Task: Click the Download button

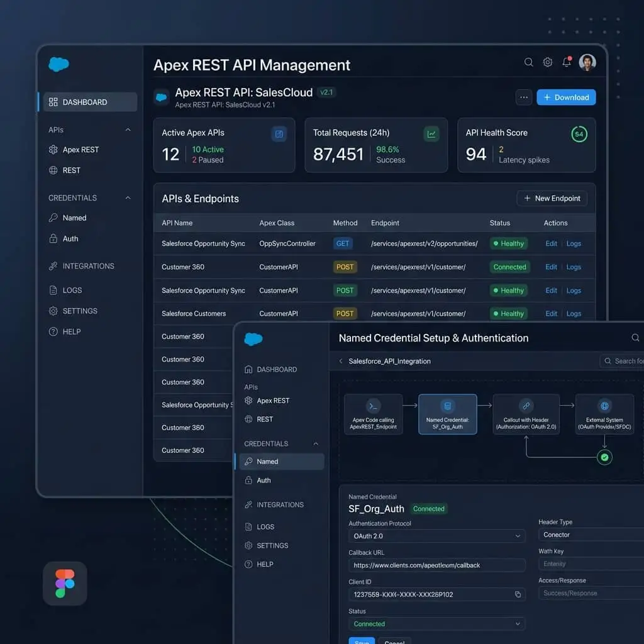Action: coord(566,97)
